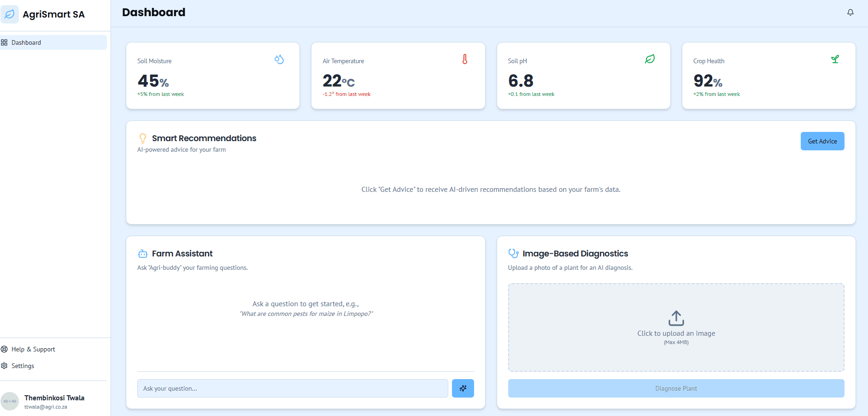
Task: Open Help & Support from sidebar
Action: tap(33, 349)
